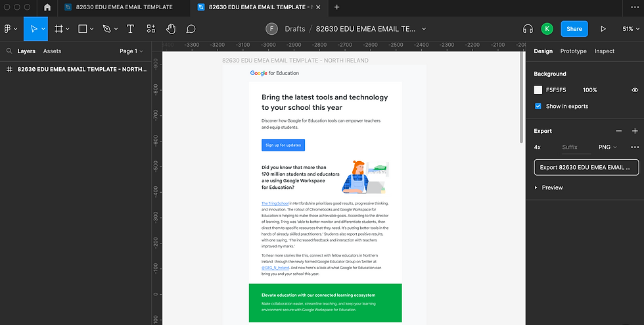The width and height of the screenshot is (644, 325).
Task: Open the PNG format dropdown
Action: [608, 147]
